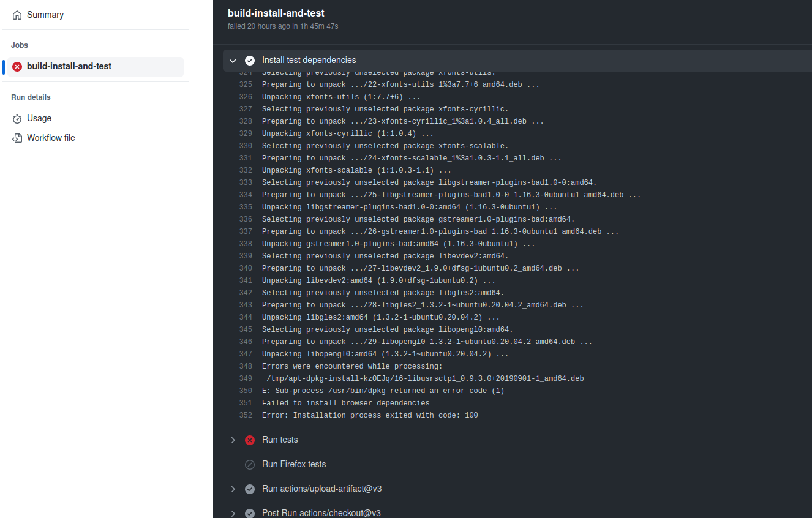This screenshot has width=812, height=518.
Task: Select the Run Firefox tests step
Action: click(x=294, y=464)
